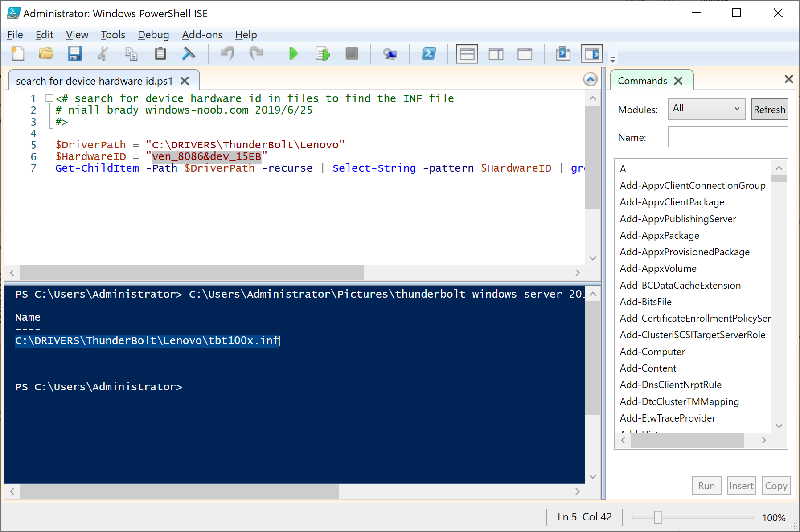Click console pane vertical scrollbar up arrow

click(593, 294)
